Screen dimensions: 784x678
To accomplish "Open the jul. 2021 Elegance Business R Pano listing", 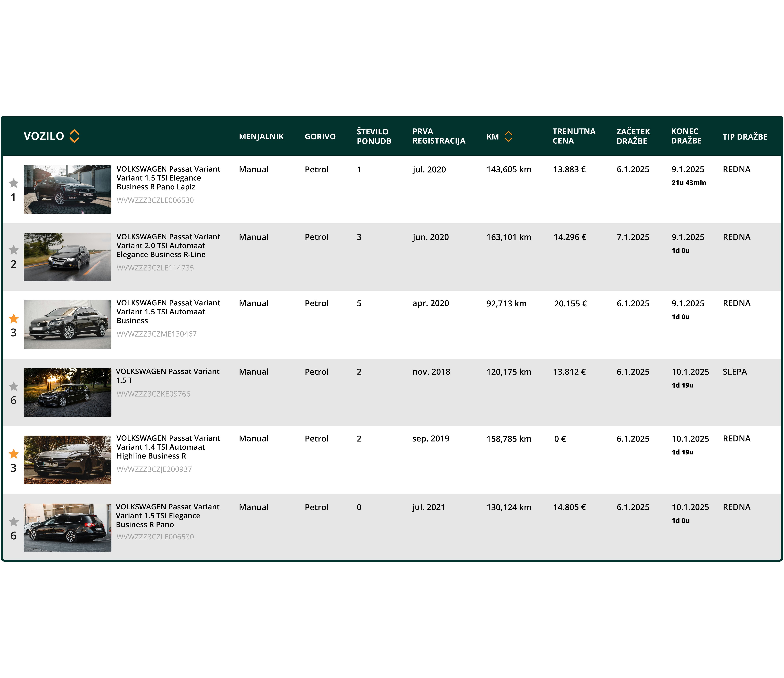I will (x=167, y=515).
